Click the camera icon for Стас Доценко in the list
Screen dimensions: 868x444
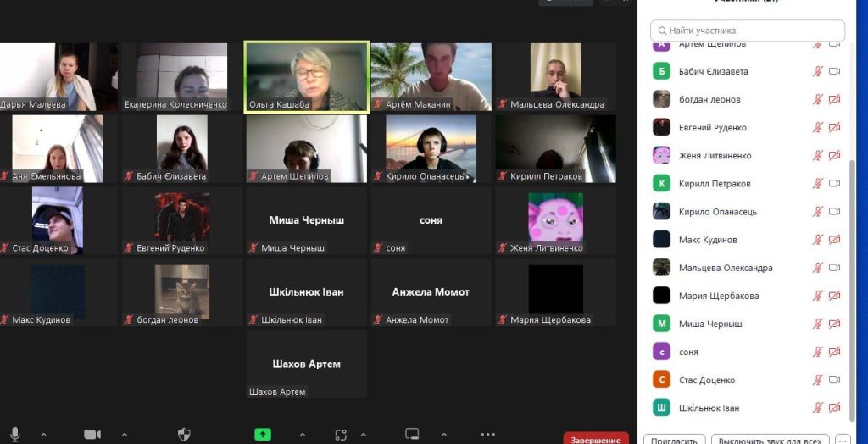click(834, 380)
